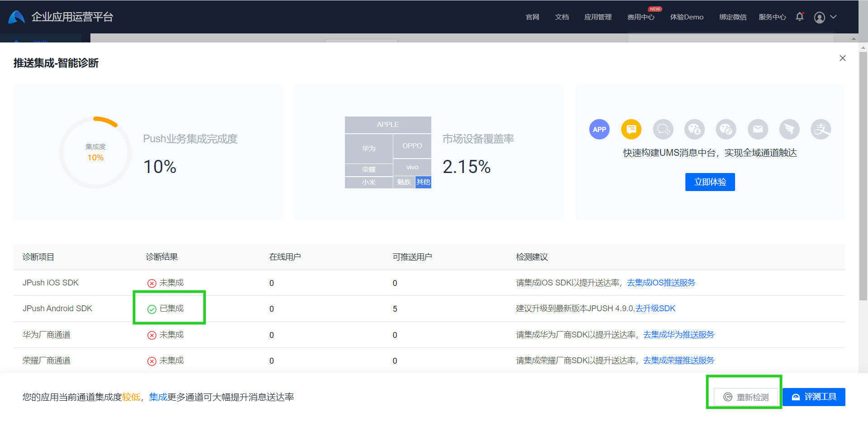Click the blue 其他 block in coverage treemap
This screenshot has height=421, width=868.
click(424, 182)
